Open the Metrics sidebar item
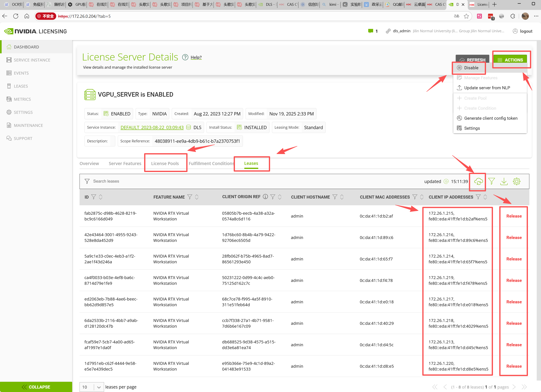The width and height of the screenshot is (541, 392). point(22,99)
